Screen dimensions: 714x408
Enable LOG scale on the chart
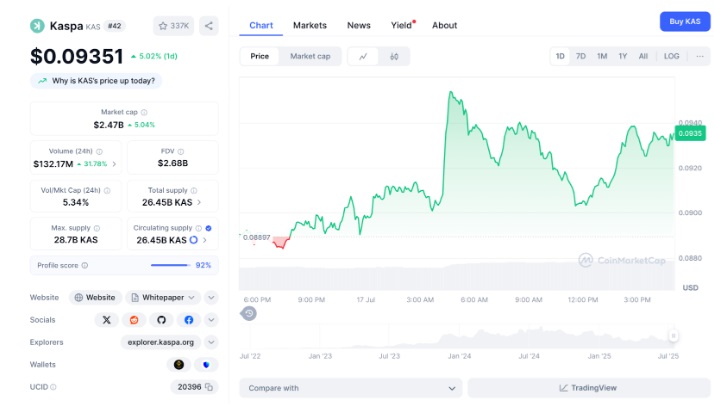671,56
